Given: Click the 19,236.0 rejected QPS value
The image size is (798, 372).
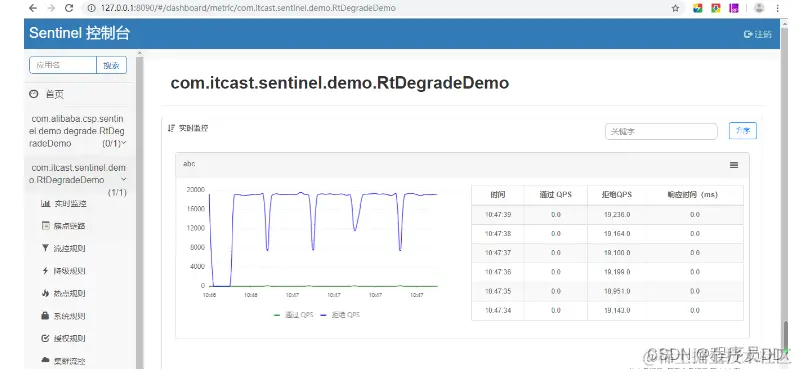Looking at the screenshot, I should coord(617,215).
